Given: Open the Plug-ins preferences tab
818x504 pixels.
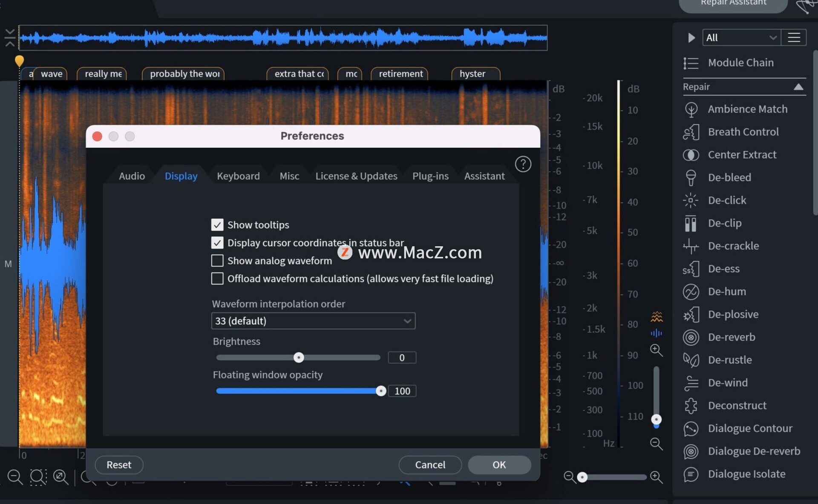Looking at the screenshot, I should [430, 176].
